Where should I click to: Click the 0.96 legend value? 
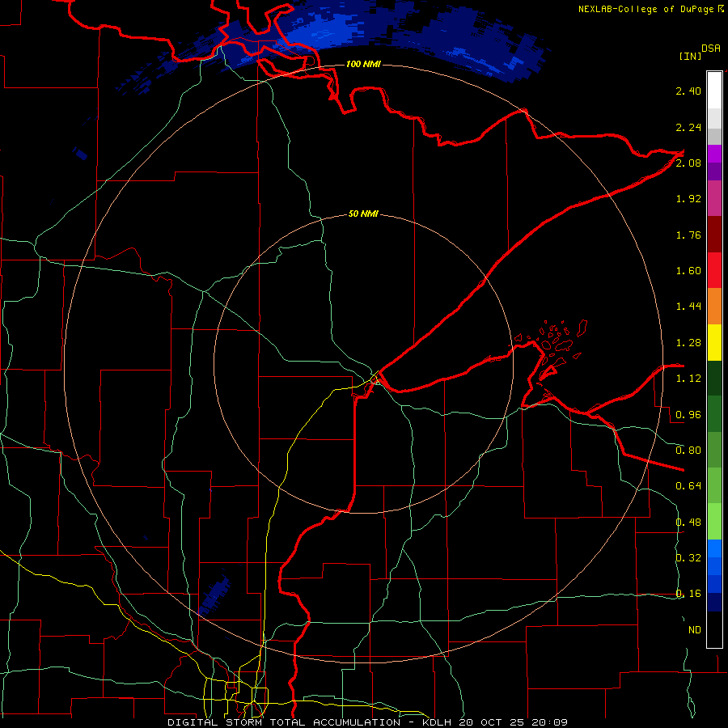pos(688,415)
